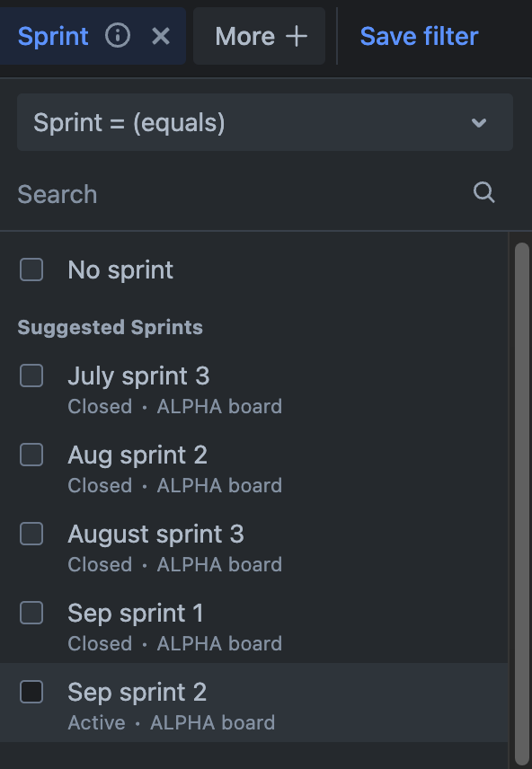Image resolution: width=532 pixels, height=769 pixels.
Task: Select the July sprint 3 checkbox
Action: coord(31,376)
